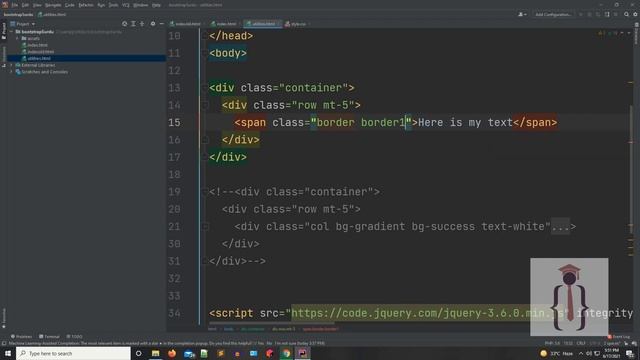The height and width of the screenshot is (360, 640).
Task: Toggle Favorites tool window side tab
Action: (x=4, y=318)
